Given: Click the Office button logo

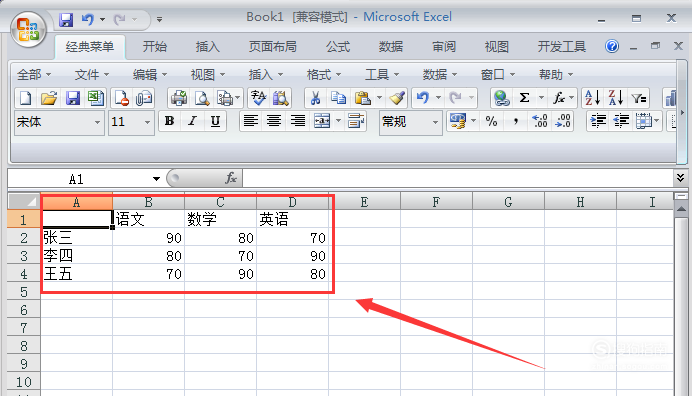Looking at the screenshot, I should (28, 29).
